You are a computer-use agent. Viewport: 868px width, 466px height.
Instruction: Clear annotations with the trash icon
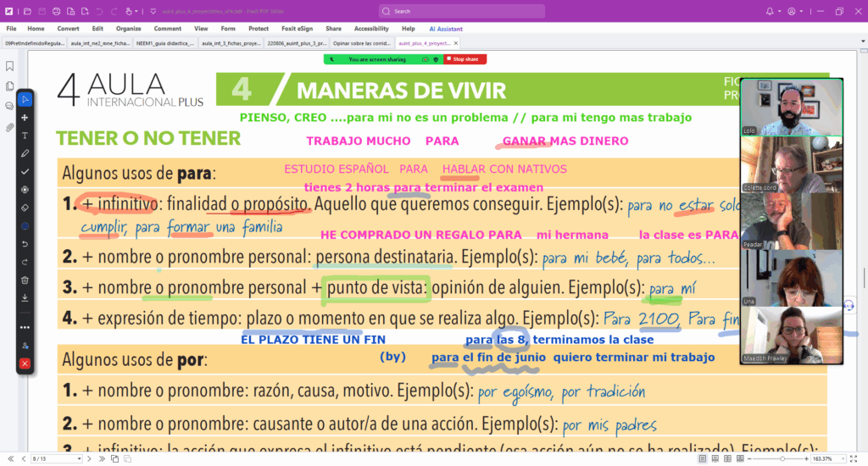pyautogui.click(x=25, y=280)
